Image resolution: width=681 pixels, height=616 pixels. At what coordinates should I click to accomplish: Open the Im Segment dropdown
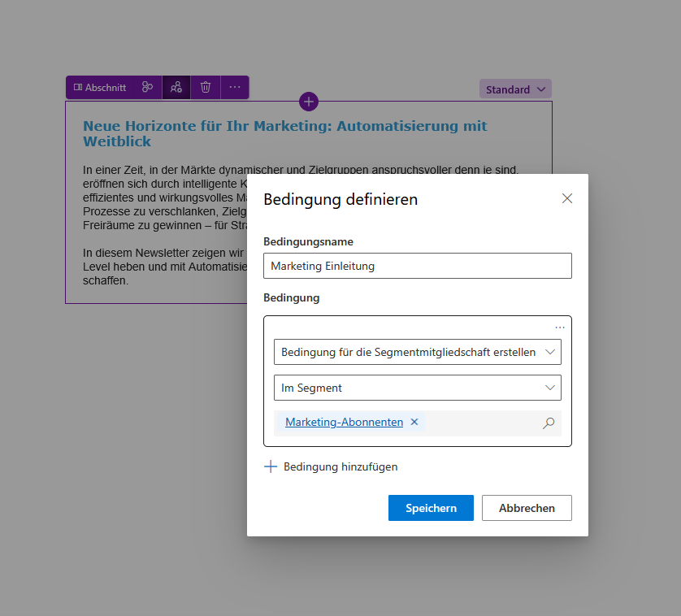click(418, 388)
